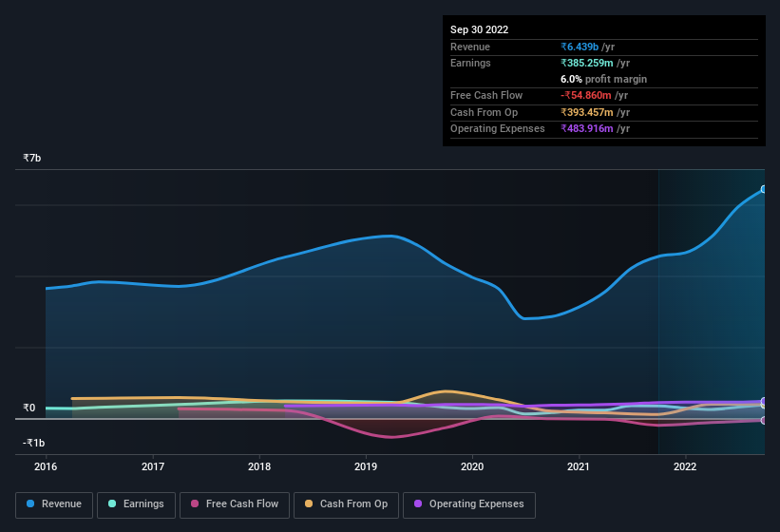Click the Revenue label in tooltip
The width and height of the screenshot is (780, 532).
click(x=470, y=47)
